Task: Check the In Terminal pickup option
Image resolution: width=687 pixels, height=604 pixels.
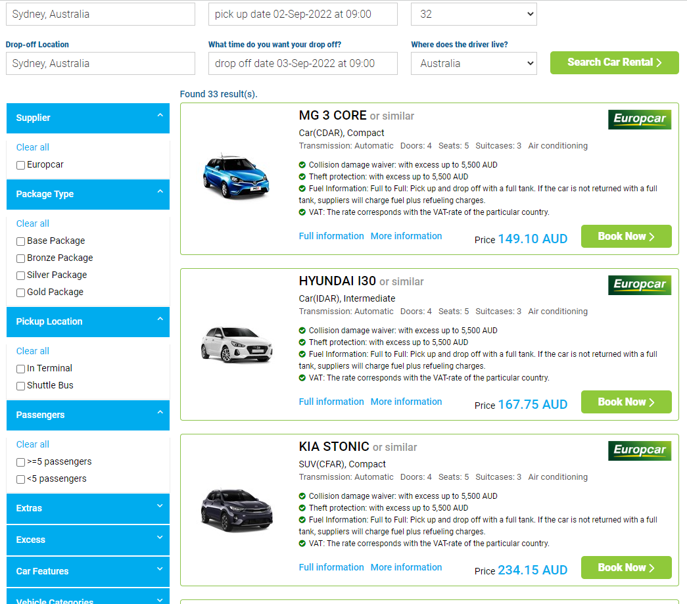Action: [x=20, y=369]
